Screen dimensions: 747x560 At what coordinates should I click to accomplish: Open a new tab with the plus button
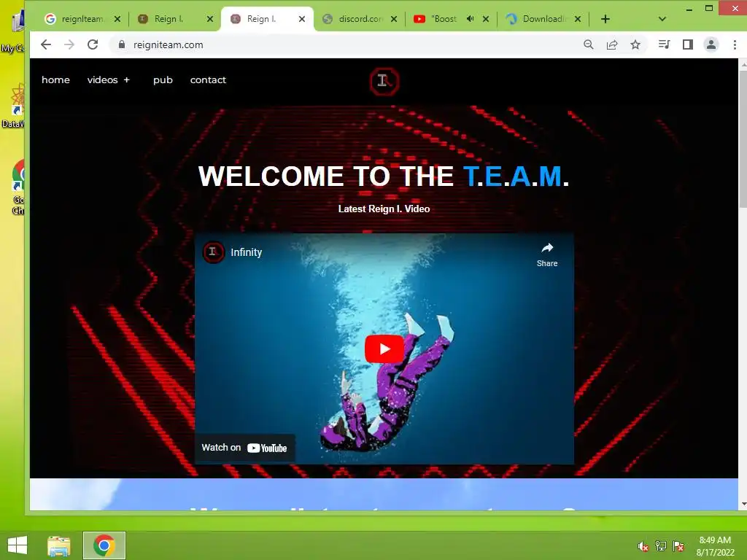(x=605, y=19)
